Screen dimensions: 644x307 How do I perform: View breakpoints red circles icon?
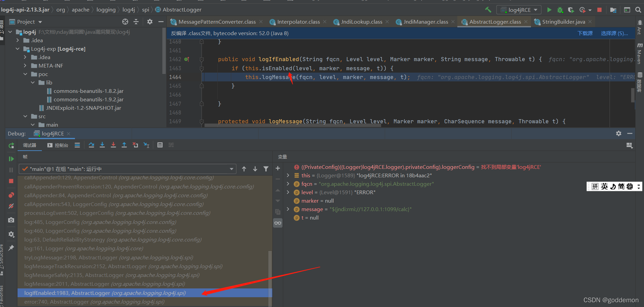pyautogui.click(x=11, y=195)
